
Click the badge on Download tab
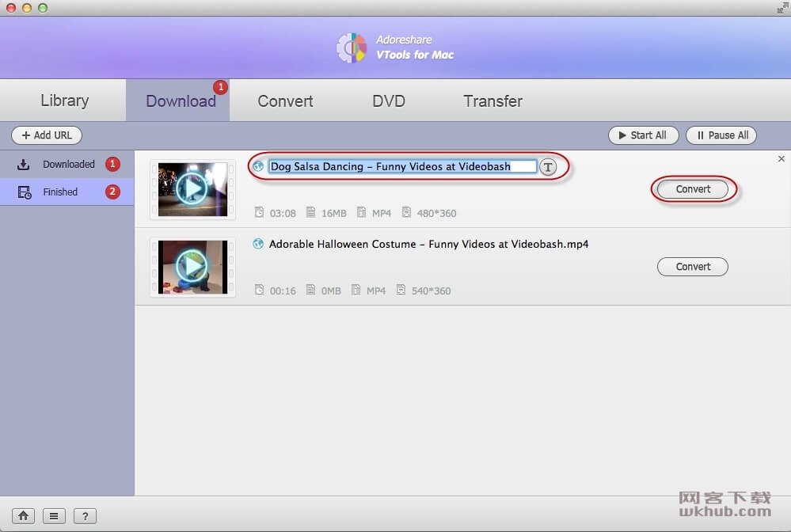[x=220, y=87]
